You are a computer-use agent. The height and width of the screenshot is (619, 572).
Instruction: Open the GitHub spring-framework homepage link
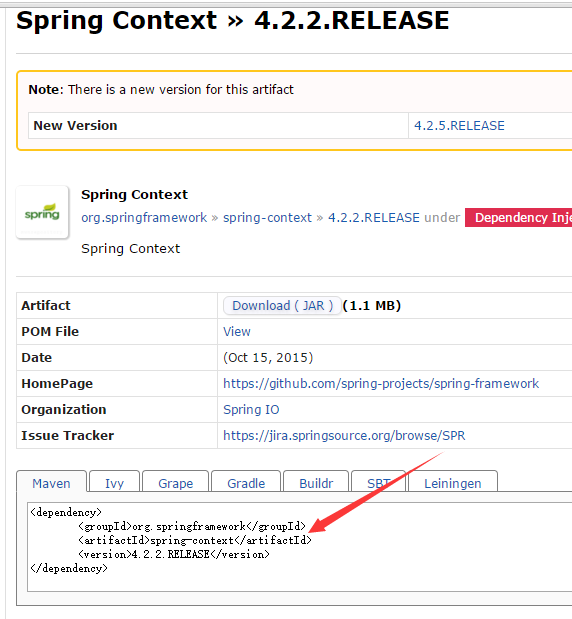click(381, 384)
